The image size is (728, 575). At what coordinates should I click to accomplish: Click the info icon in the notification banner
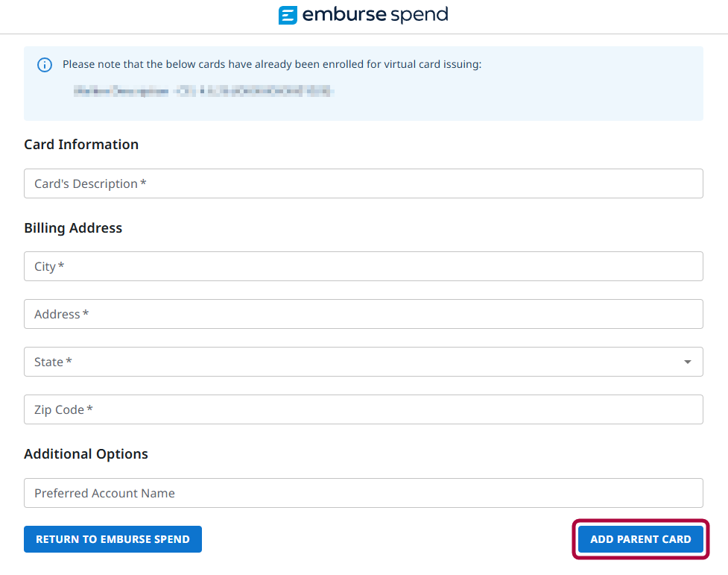point(45,65)
